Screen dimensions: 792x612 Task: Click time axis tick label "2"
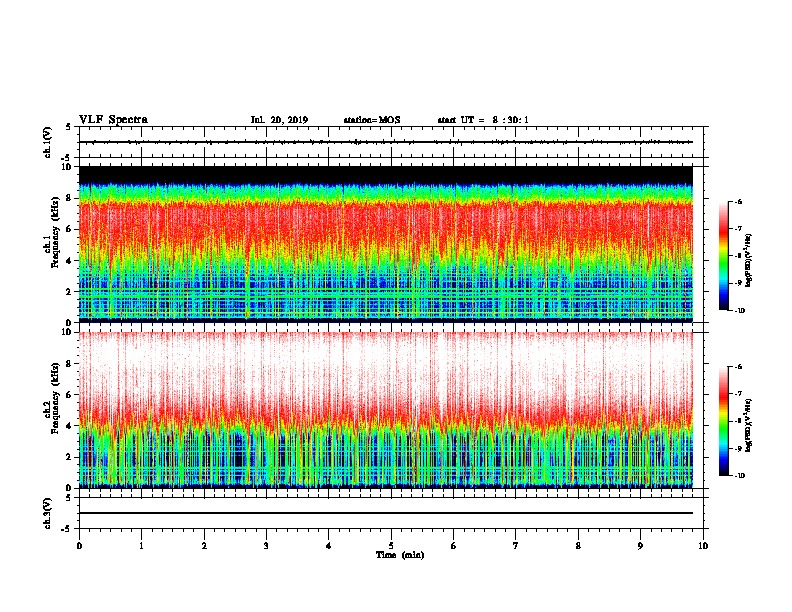pyautogui.click(x=204, y=546)
